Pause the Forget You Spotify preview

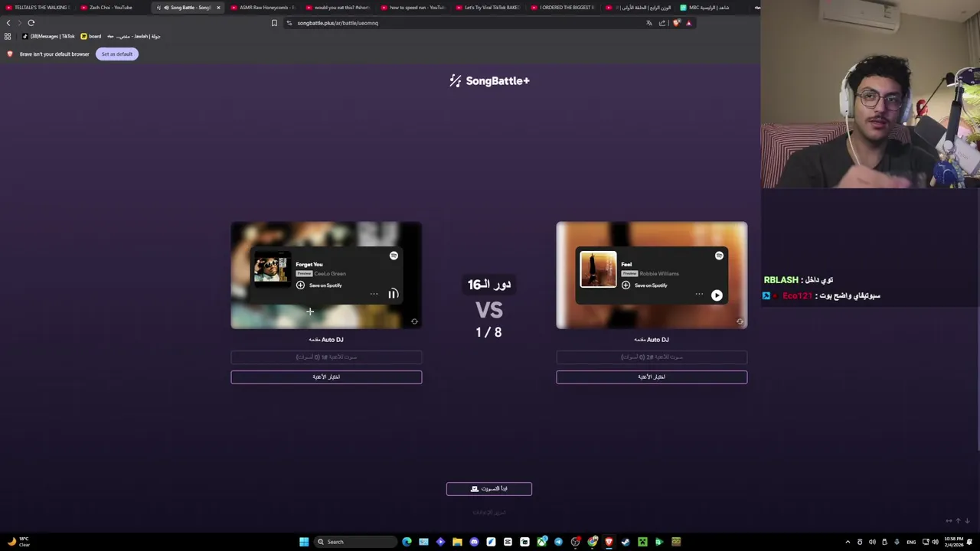pos(393,294)
